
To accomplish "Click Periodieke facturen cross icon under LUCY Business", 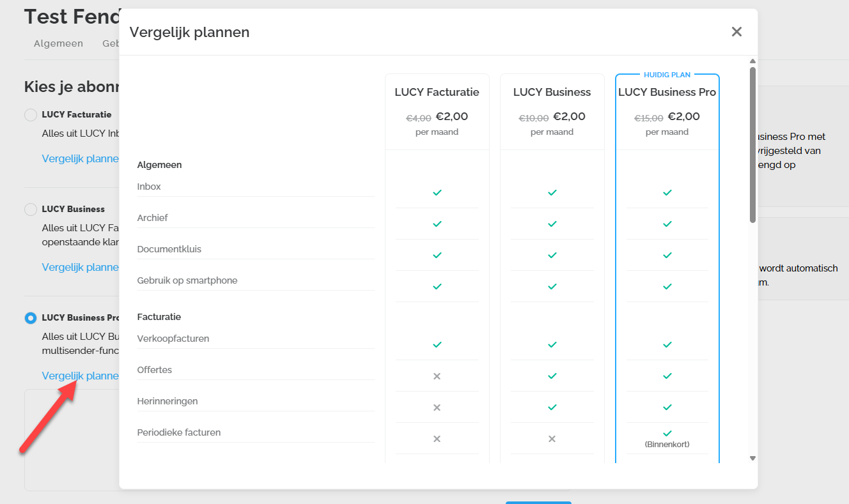I will 552,439.
